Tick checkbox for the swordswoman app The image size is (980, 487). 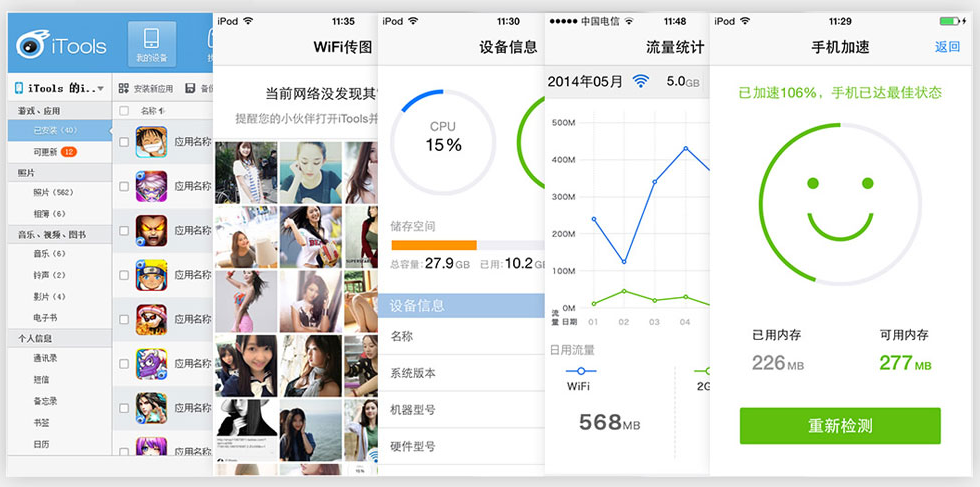tap(124, 408)
